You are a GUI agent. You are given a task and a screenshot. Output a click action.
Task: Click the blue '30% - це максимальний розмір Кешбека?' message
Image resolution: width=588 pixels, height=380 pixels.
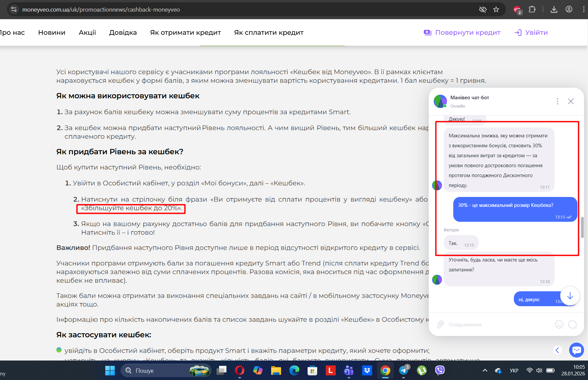515,210
